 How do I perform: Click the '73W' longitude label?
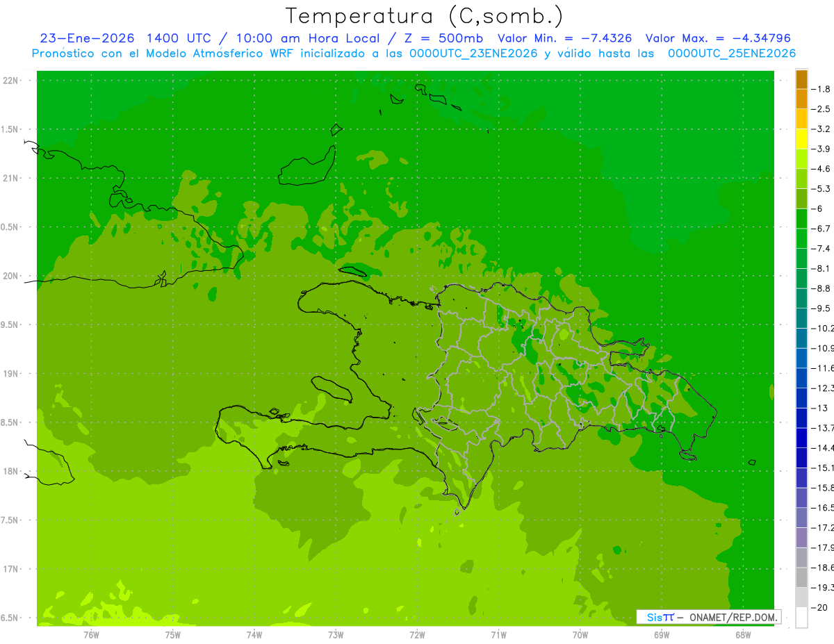point(336,635)
